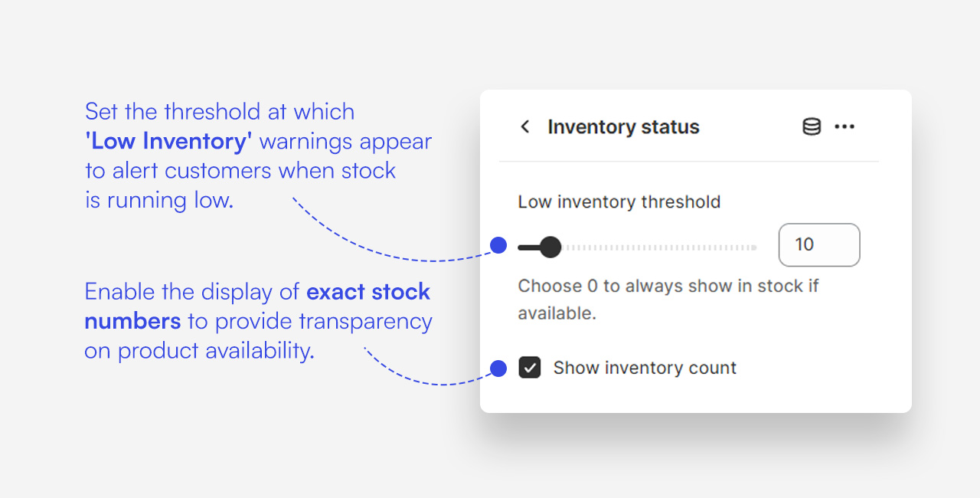Click "Set the threshold at which" caption line
Screen dimensions: 980x498
coord(220,112)
